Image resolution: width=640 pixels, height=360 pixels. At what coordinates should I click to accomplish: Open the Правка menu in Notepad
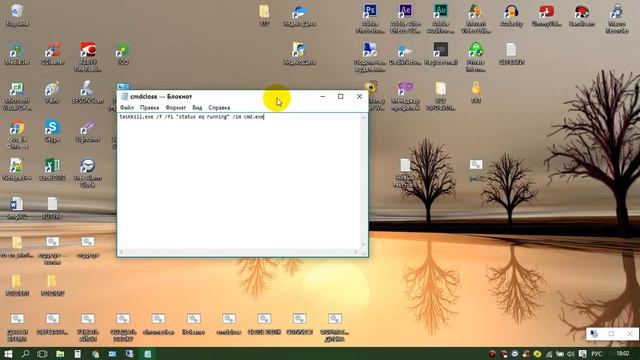149,108
